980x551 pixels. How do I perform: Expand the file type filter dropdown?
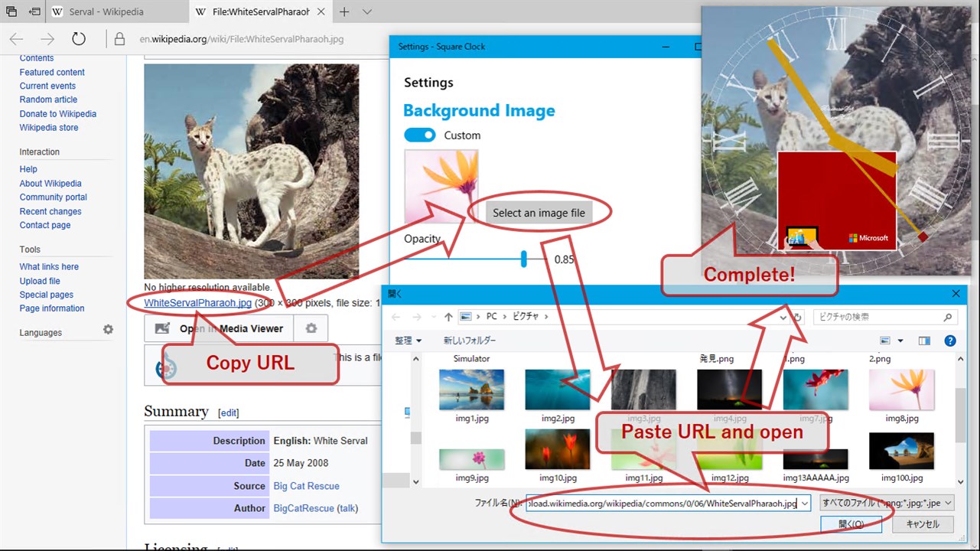[886, 503]
